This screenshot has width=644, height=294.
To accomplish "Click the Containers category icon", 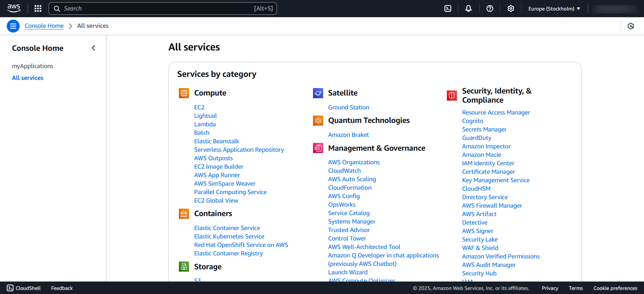I will (184, 214).
